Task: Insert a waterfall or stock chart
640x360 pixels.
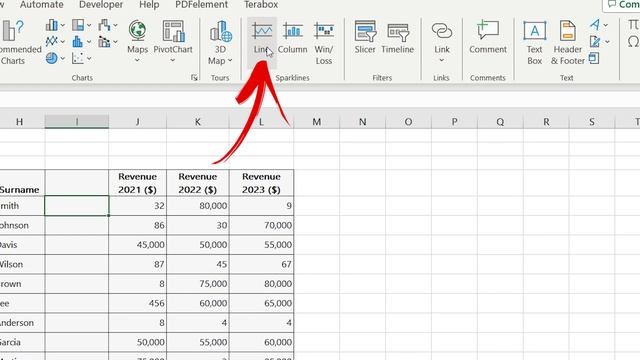Action: pos(104,25)
